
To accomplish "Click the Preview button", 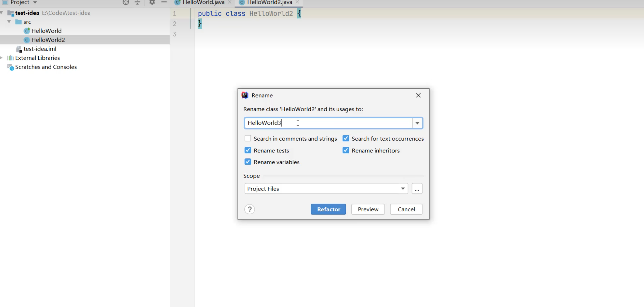I will (x=368, y=209).
